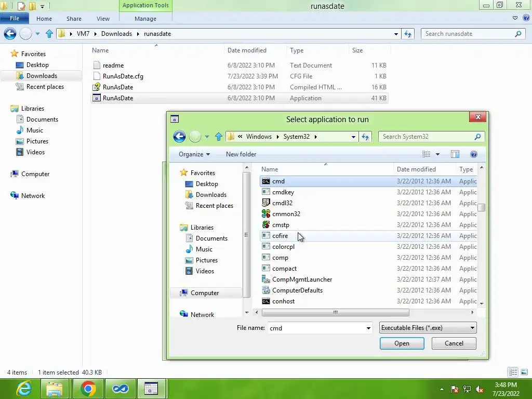This screenshot has height=399, width=532.
Task: Select Computer in the dialog navigation pane
Action: [x=205, y=293]
